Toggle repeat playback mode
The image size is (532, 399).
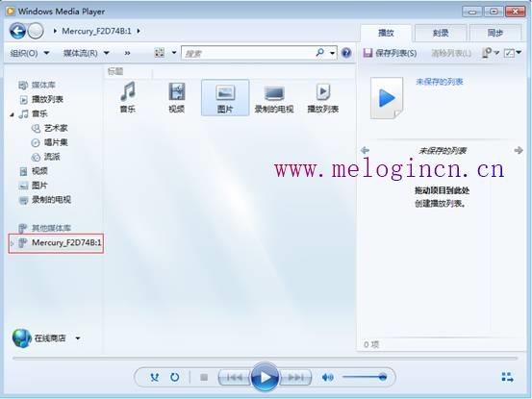pos(174,377)
